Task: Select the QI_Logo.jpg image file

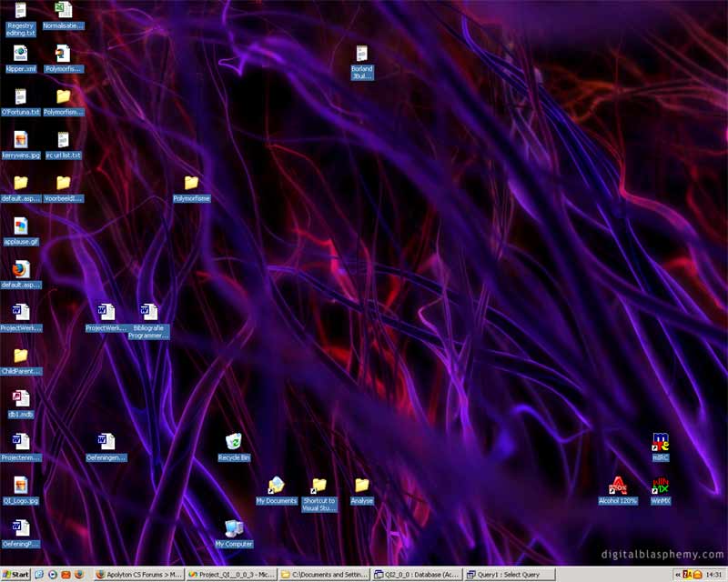Action: tap(20, 486)
